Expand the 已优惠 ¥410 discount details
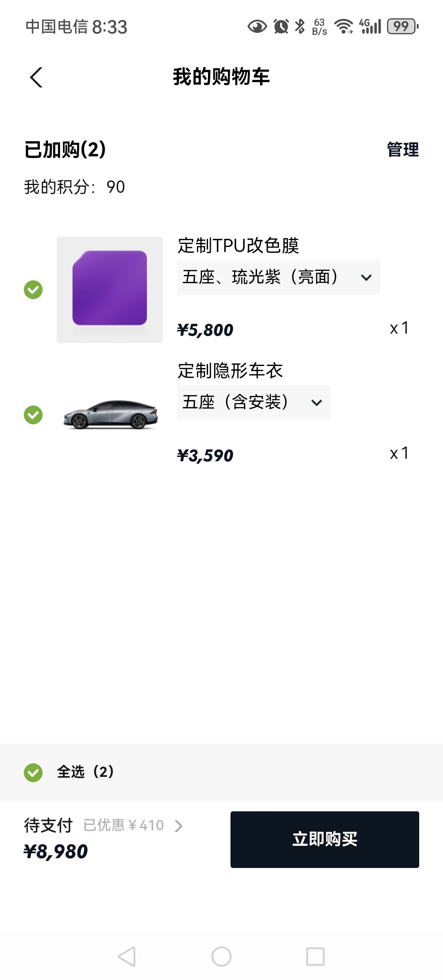Screen dimensions: 443x980 (133, 825)
